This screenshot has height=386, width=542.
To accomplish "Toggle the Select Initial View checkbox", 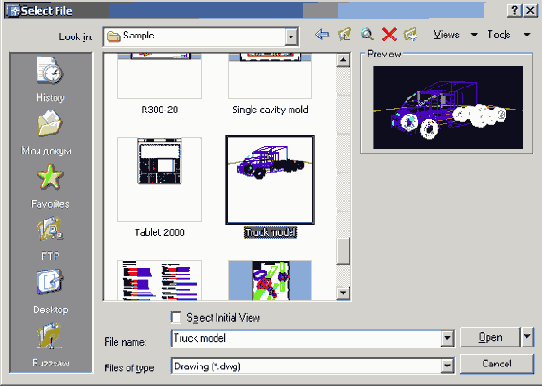I will (x=176, y=317).
